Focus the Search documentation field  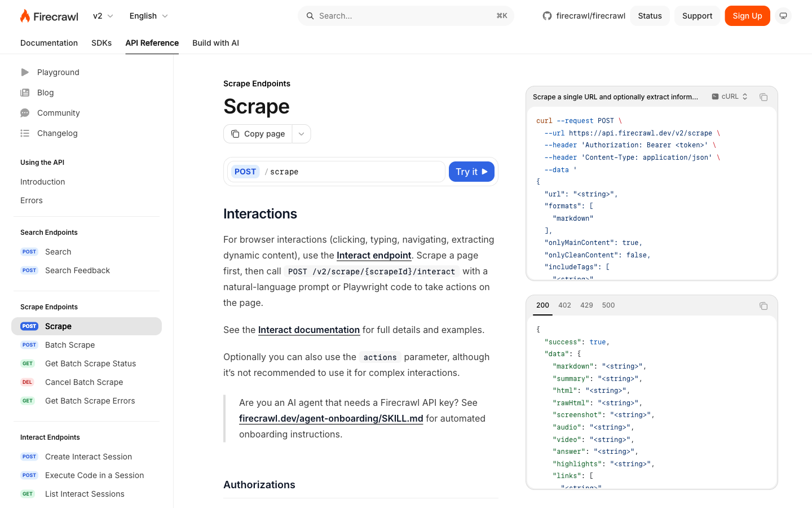[406, 16]
